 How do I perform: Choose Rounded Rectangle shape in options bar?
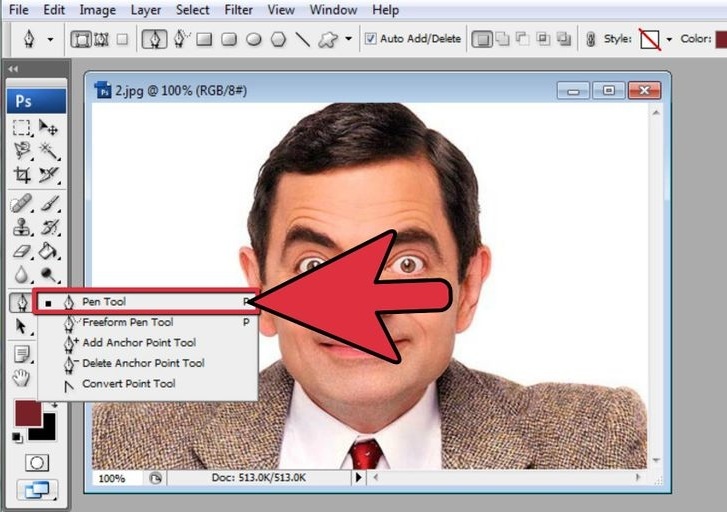(229, 39)
